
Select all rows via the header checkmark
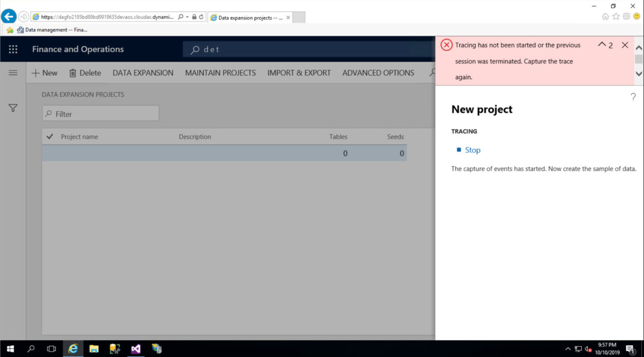coord(49,136)
